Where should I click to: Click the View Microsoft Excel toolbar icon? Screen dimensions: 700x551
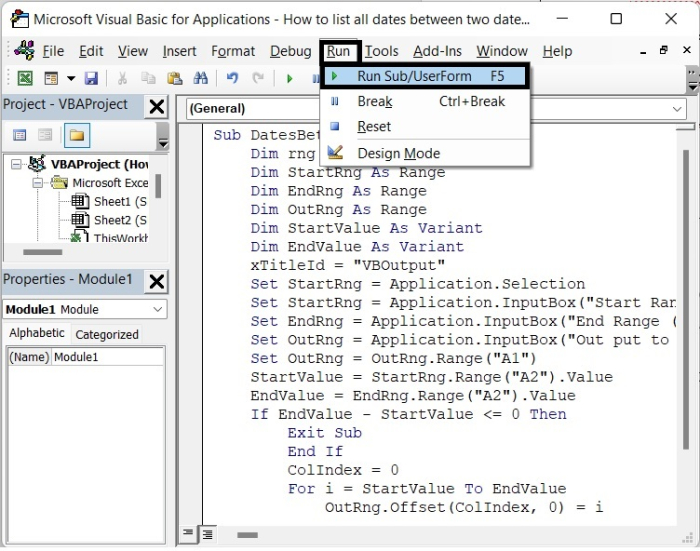click(25, 78)
